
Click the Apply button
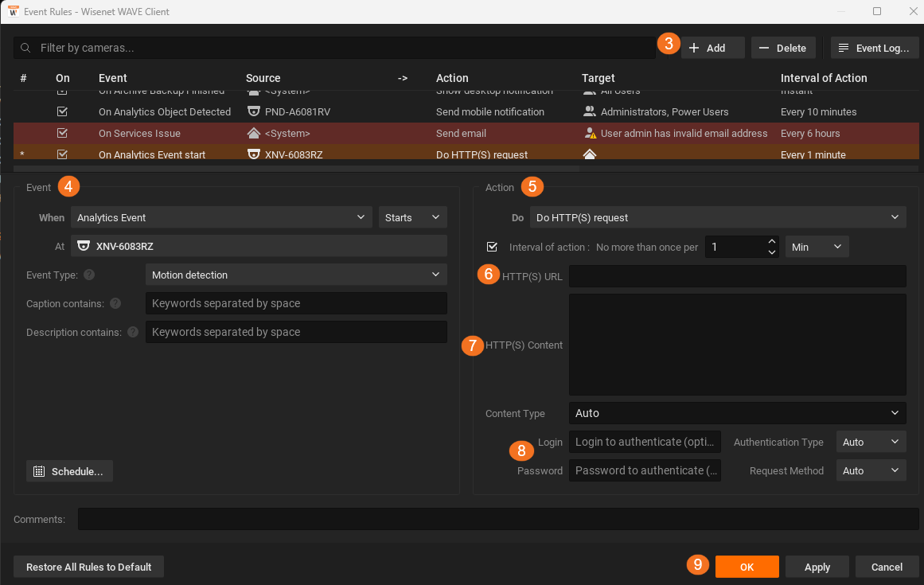[x=817, y=567]
